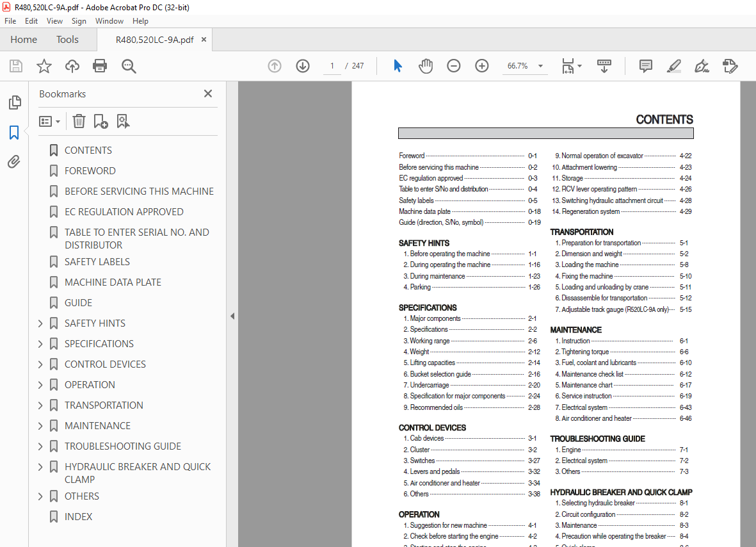Expand the MAINTENANCE bookmark

40,426
